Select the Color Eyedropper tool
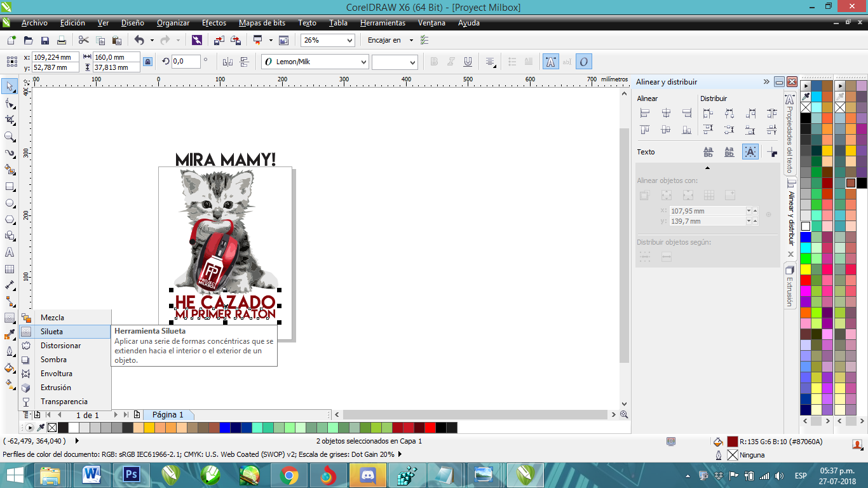The image size is (868, 488). point(10,334)
